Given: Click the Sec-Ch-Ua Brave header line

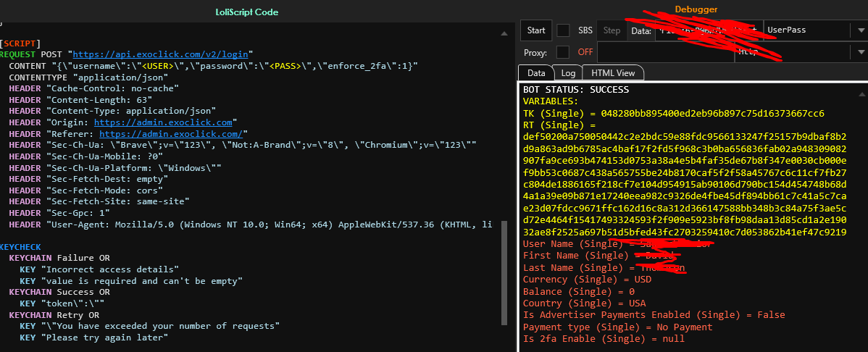Looking at the screenshot, I should coord(243,145).
